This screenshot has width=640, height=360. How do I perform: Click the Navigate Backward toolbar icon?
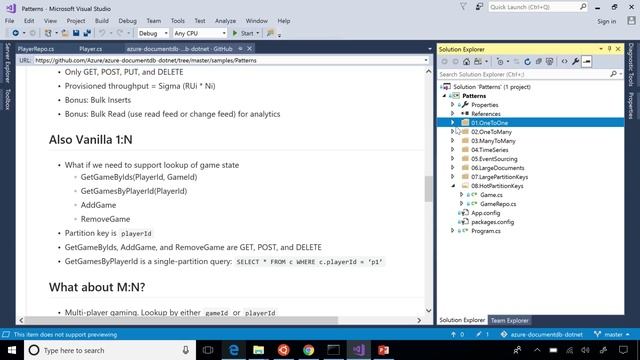coord(15,33)
